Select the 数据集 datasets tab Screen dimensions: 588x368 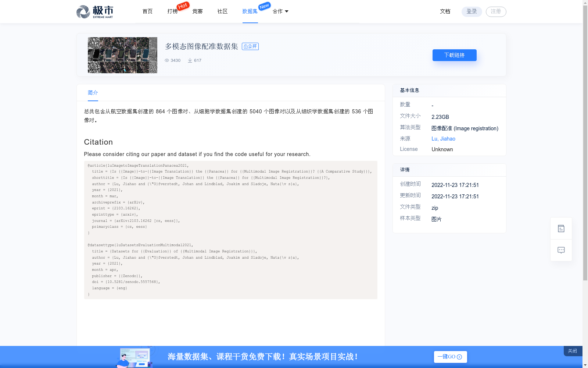[x=250, y=11]
